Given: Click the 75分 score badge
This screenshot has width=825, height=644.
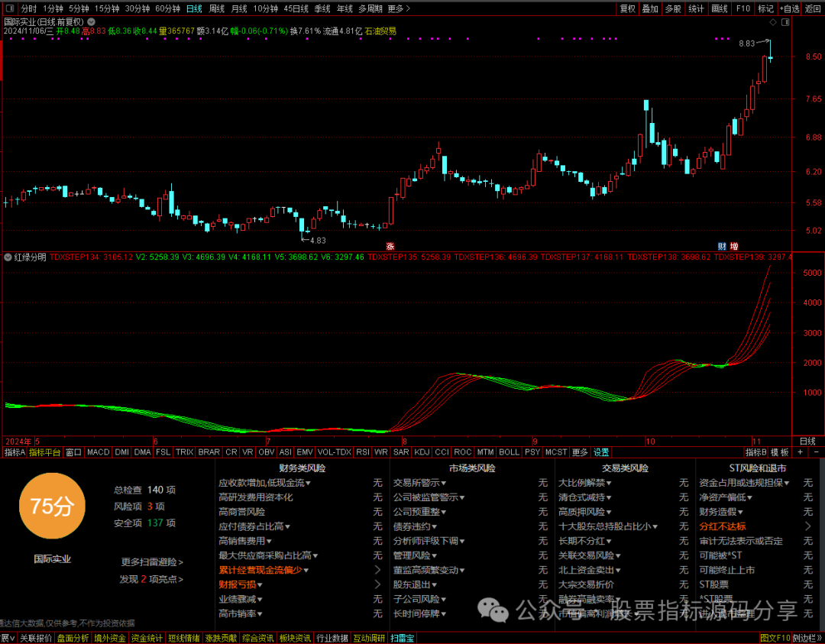Looking at the screenshot, I should (x=52, y=506).
